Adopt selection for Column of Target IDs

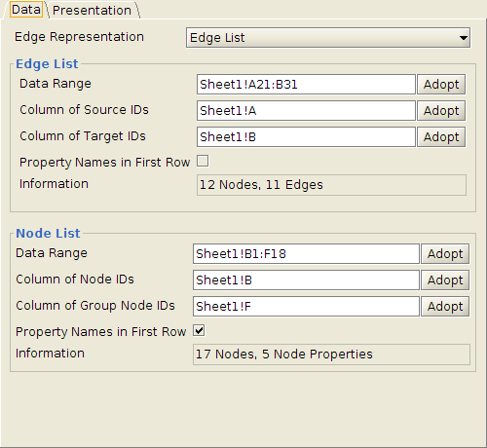441,137
